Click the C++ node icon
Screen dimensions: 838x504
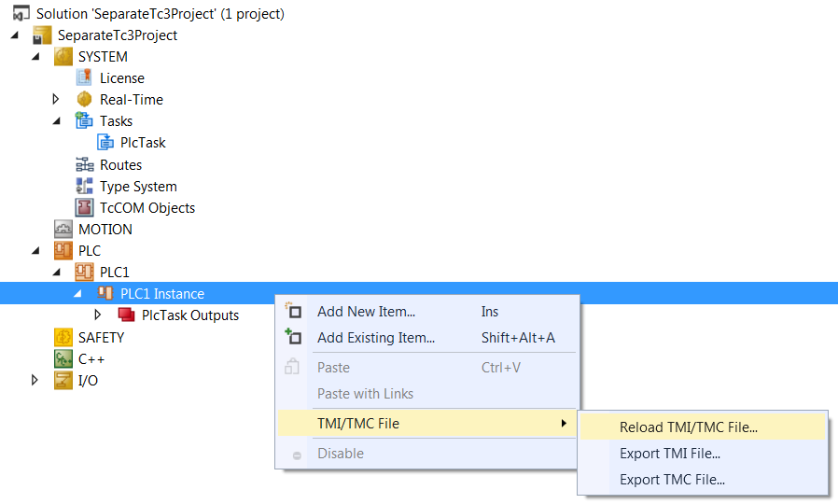(63, 358)
